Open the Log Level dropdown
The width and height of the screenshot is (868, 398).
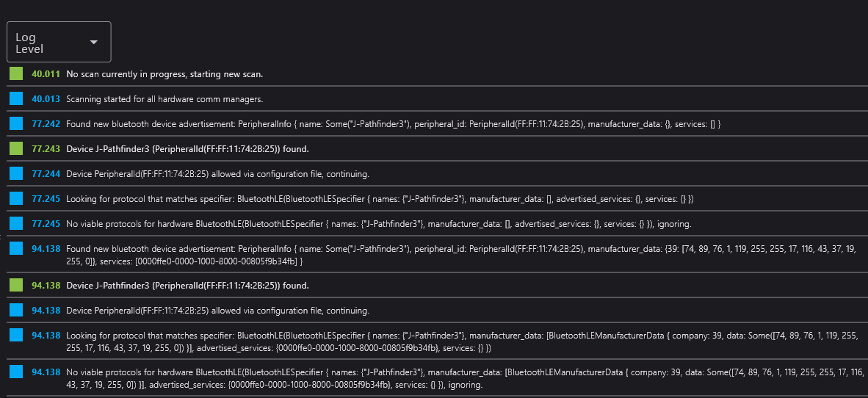click(x=59, y=42)
